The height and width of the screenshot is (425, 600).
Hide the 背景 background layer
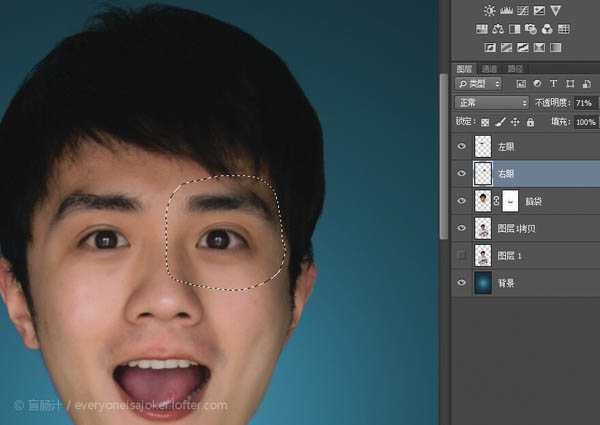tap(461, 283)
